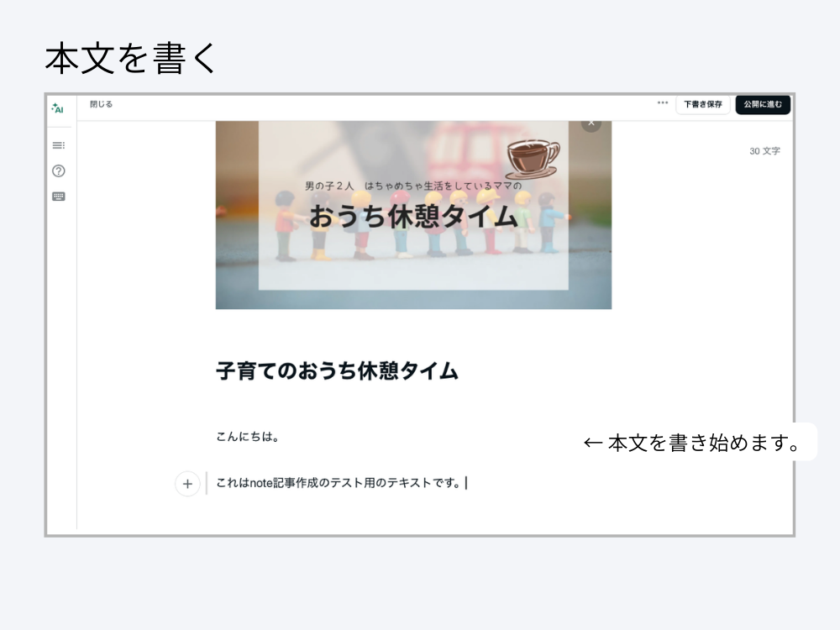Close the editor via 閉じる
This screenshot has width=840, height=630.
(101, 104)
